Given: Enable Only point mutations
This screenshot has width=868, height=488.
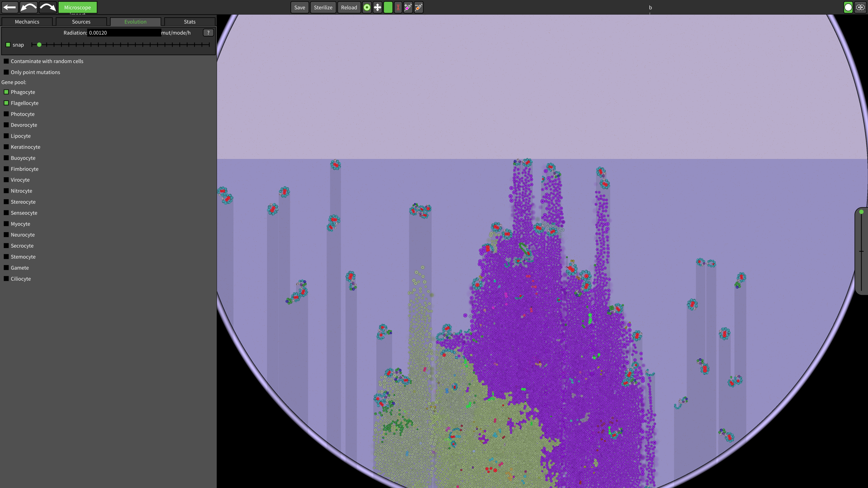Looking at the screenshot, I should [6, 72].
